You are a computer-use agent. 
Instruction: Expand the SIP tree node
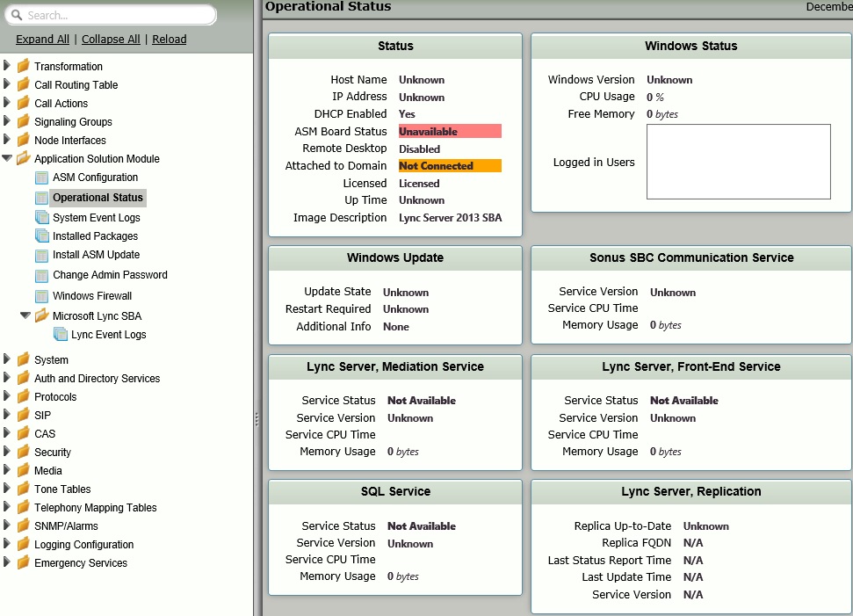click(7, 415)
